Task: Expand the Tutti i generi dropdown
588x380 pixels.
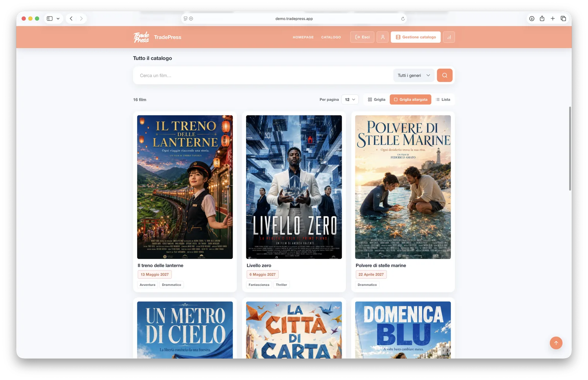Action: click(x=414, y=75)
